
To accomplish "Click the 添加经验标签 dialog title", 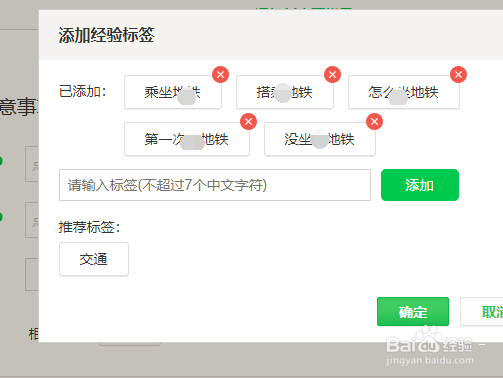I will click(106, 35).
